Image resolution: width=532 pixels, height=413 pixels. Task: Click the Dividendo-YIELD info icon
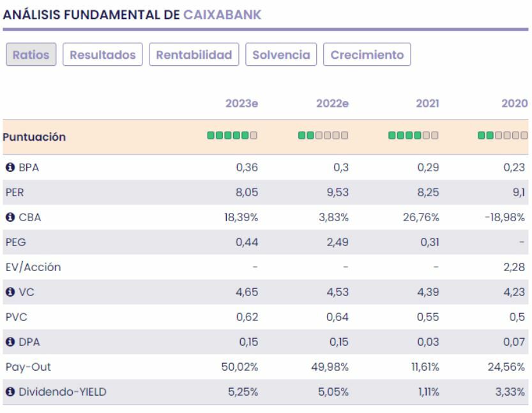tap(10, 392)
